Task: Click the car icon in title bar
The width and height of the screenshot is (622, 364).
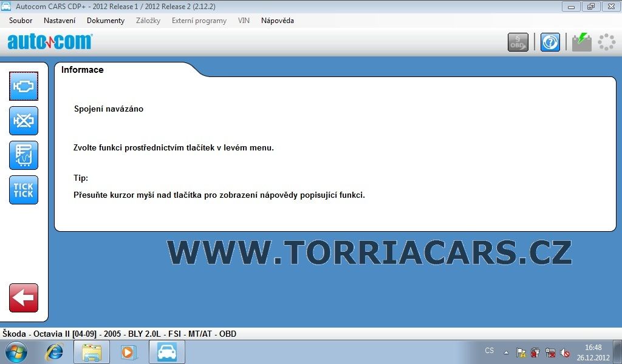Action: pyautogui.click(x=6, y=6)
